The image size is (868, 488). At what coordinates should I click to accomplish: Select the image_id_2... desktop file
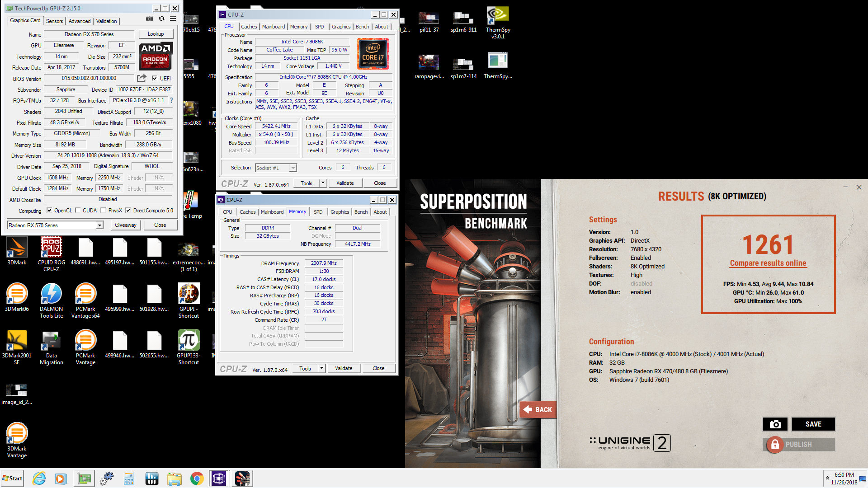pos(17,394)
